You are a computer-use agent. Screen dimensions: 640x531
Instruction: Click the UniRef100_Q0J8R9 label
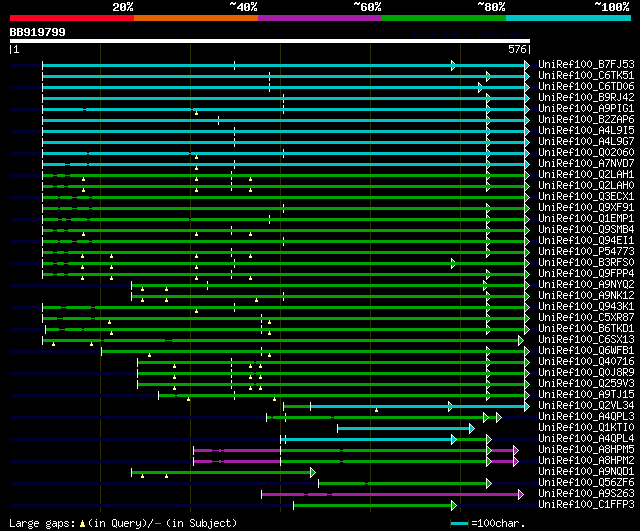point(586,373)
